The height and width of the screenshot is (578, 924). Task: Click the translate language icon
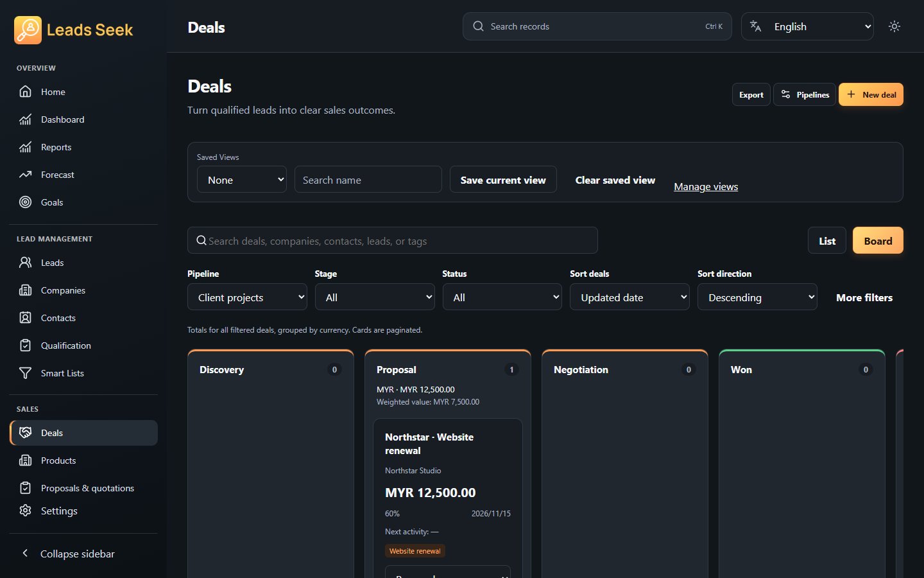pyautogui.click(x=756, y=26)
